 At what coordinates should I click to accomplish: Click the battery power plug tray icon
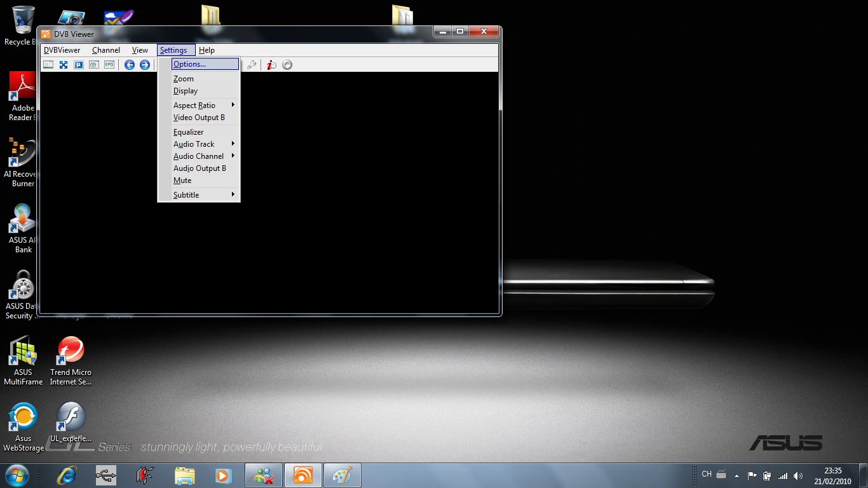[767, 475]
